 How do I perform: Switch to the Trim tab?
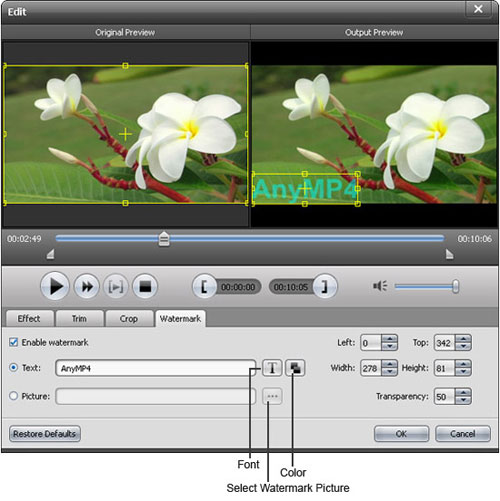(79, 319)
